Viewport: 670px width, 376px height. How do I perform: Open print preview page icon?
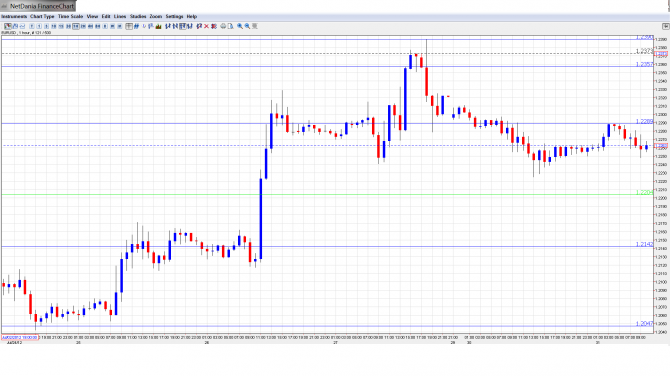pyautogui.click(x=231, y=26)
